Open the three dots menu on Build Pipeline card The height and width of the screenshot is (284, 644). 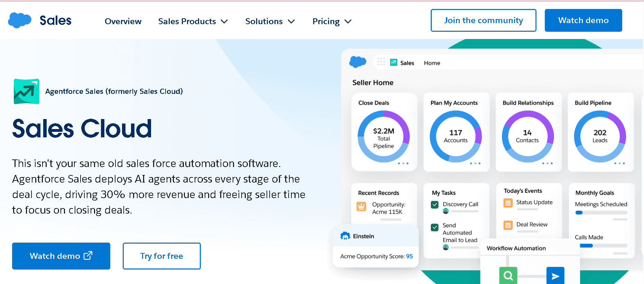click(x=619, y=163)
